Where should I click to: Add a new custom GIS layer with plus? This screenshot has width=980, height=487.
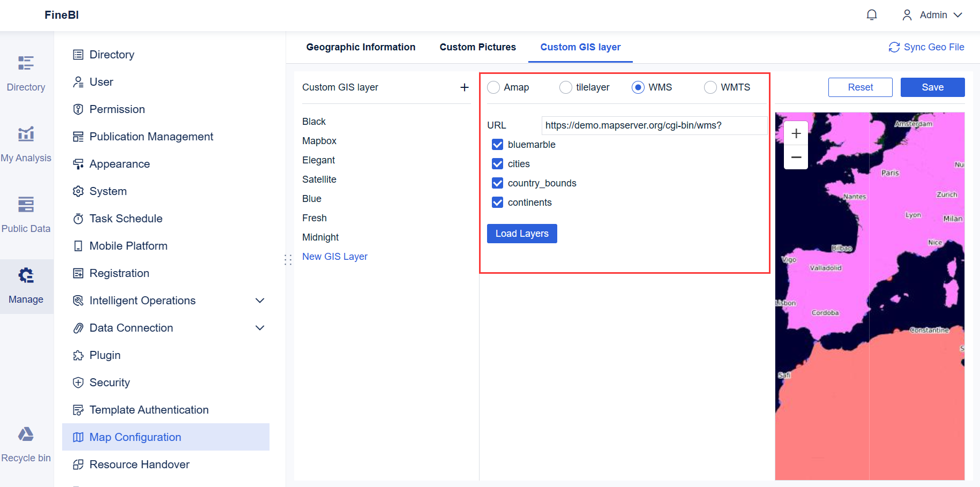tap(465, 87)
